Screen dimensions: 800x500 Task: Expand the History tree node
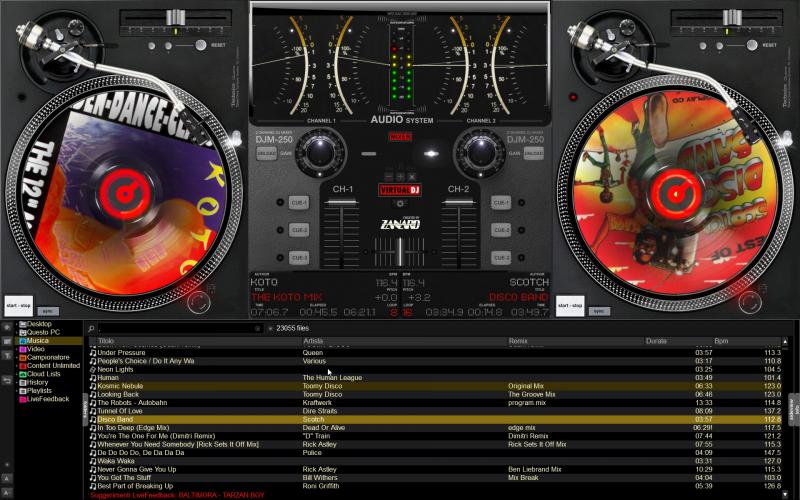(x=16, y=382)
